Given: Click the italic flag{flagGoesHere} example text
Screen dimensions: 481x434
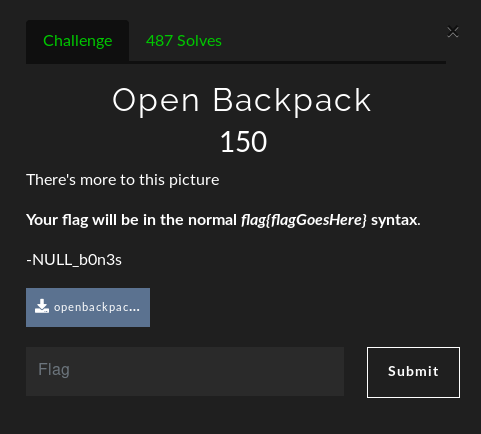Looking at the screenshot, I should [304, 220].
